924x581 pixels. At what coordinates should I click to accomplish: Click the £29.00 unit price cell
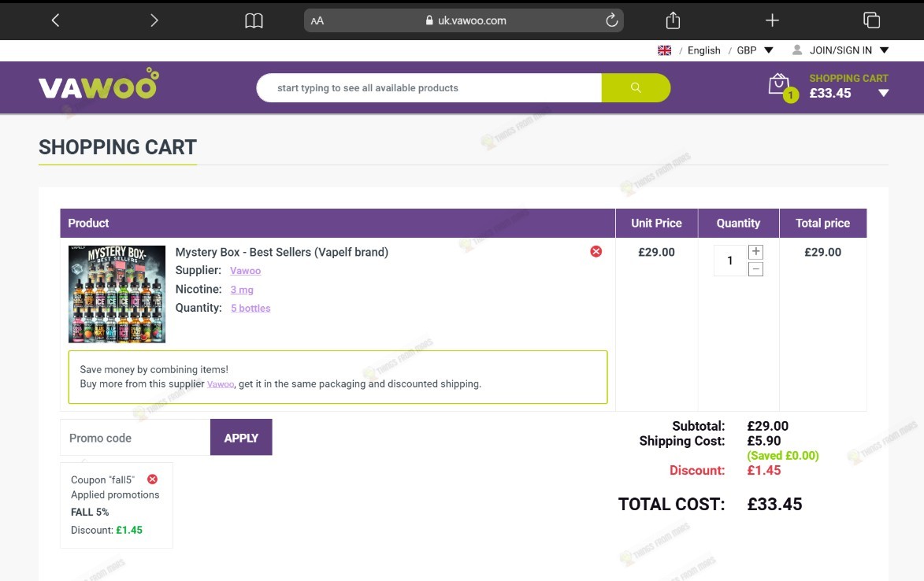pos(656,252)
